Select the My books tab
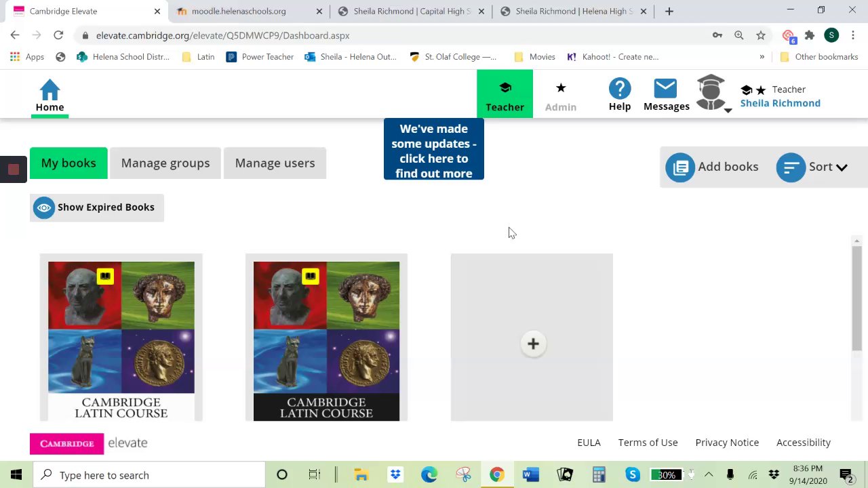This screenshot has width=868, height=488. 68,163
